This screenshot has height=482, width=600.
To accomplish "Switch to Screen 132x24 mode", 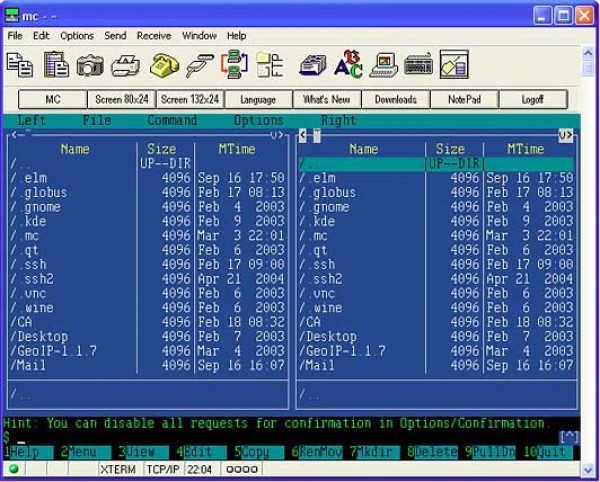I will [x=191, y=100].
